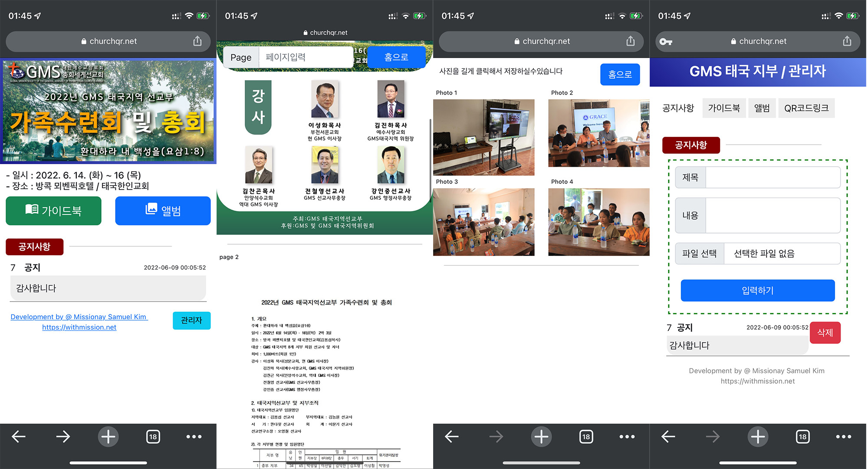
Task: Tap churchqr.net address bar in admin page
Action: coord(758,41)
